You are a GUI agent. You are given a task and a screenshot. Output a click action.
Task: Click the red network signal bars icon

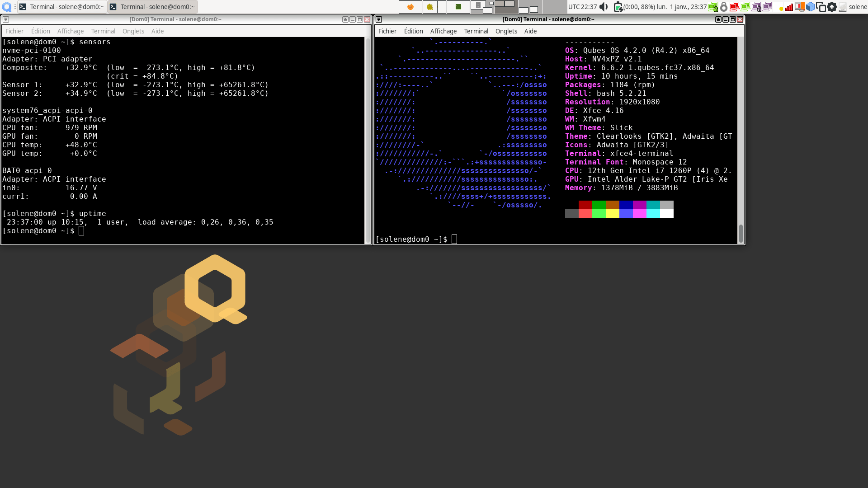789,7
